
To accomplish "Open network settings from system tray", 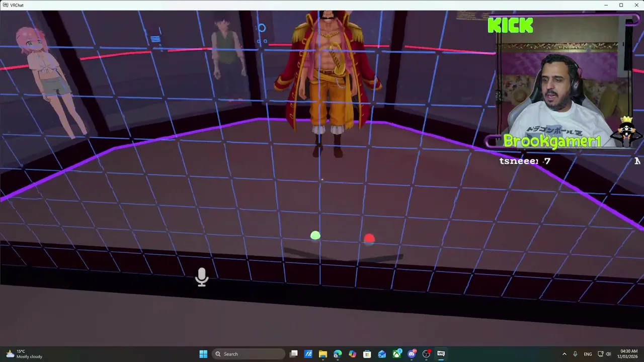I will pos(600,354).
